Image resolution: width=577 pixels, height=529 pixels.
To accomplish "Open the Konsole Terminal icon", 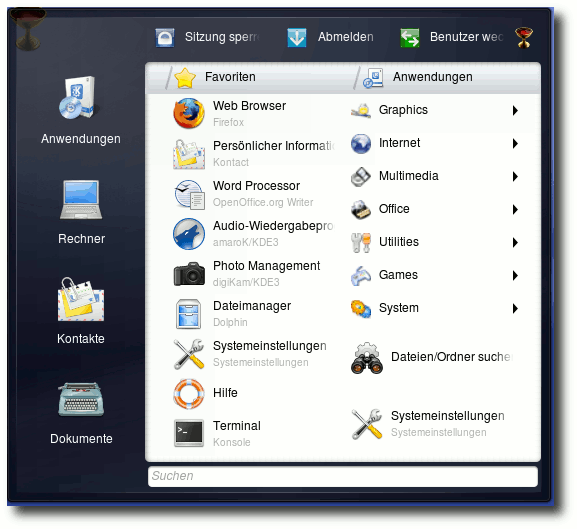I will click(188, 433).
